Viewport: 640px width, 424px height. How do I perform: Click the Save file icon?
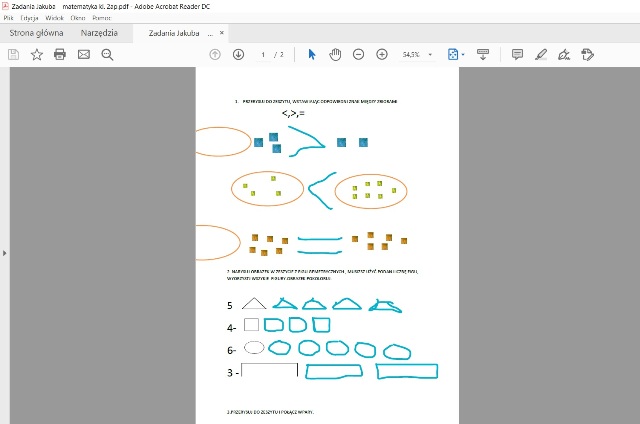(x=13, y=54)
